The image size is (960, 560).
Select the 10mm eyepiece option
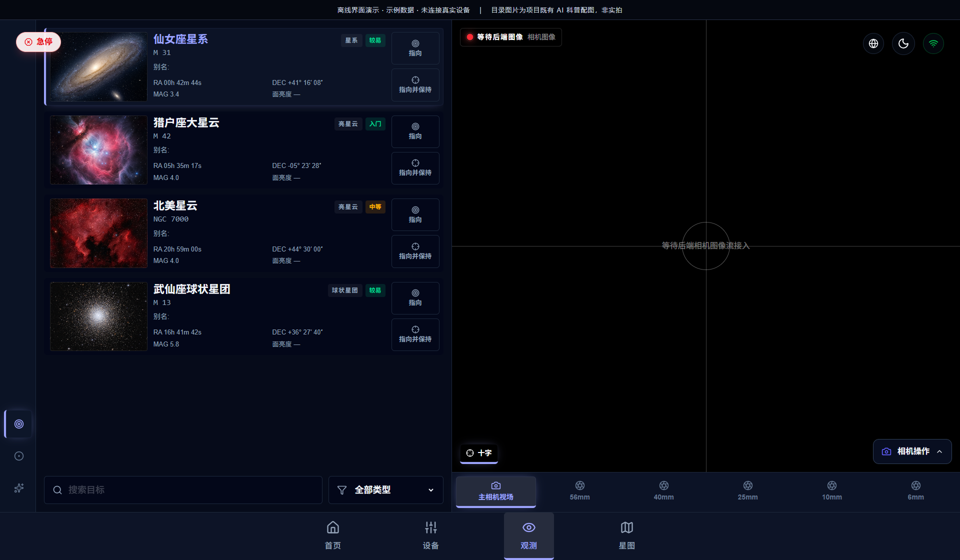tap(832, 491)
